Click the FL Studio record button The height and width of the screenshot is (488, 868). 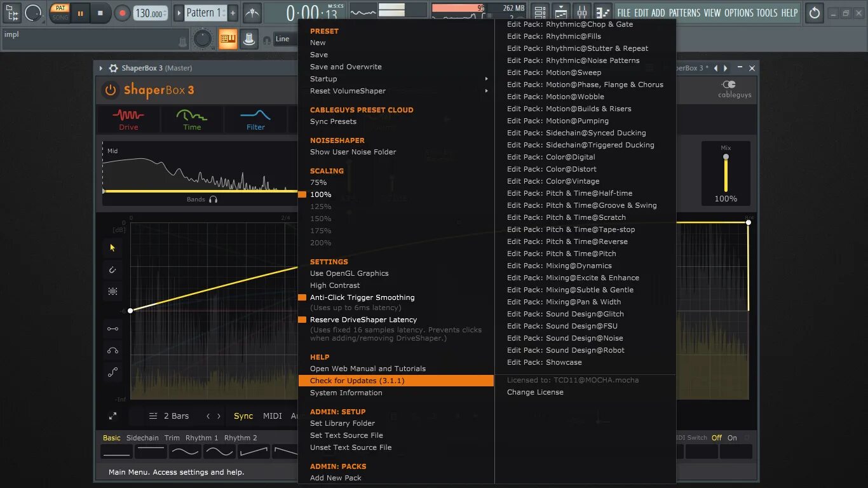point(122,13)
